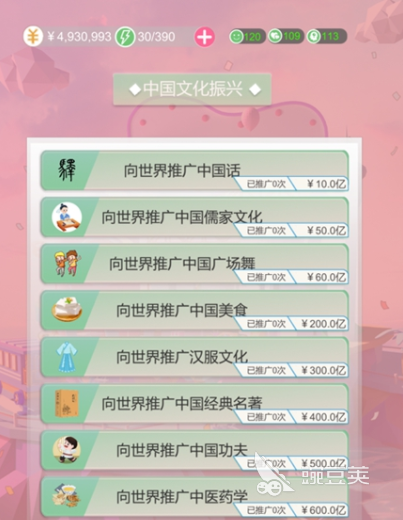Select 向世界推广中国话 promotion item
Image resolution: width=403 pixels, height=520 pixels.
195,171
